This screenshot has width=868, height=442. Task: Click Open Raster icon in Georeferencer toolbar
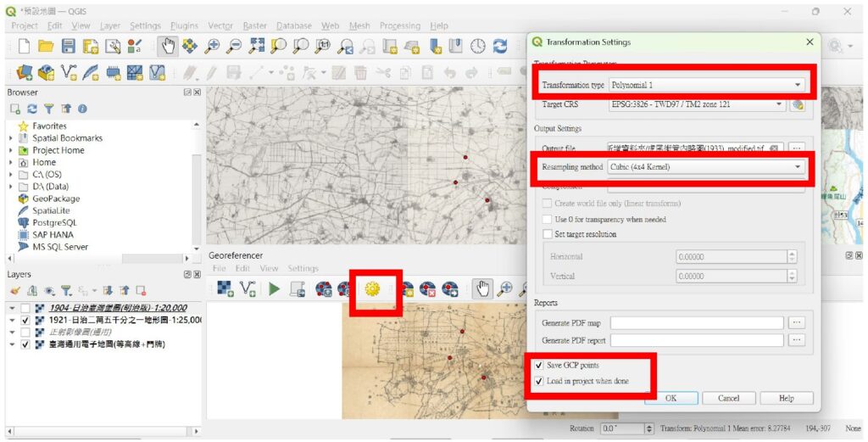click(225, 288)
